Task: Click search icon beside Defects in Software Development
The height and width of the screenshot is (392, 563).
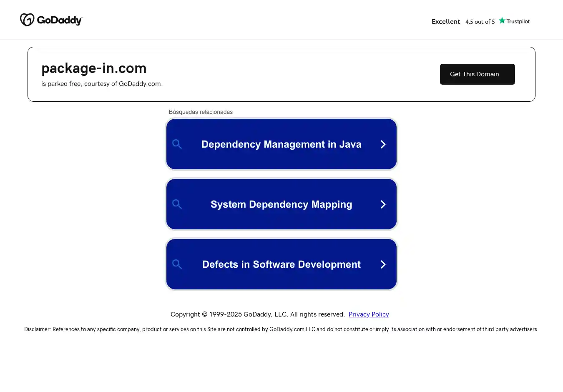Action: click(177, 264)
